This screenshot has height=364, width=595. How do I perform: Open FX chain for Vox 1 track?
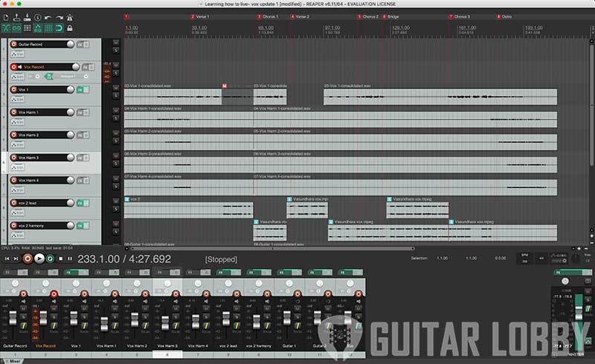click(x=80, y=90)
